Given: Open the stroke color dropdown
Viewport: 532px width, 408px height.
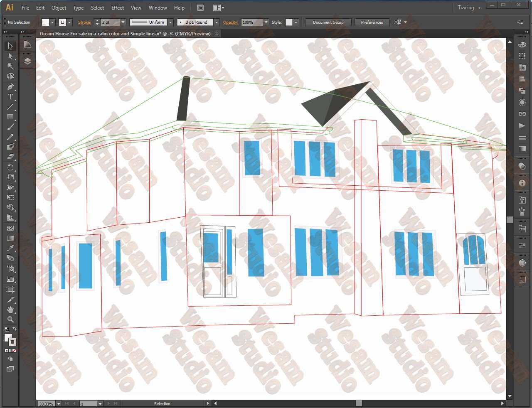Looking at the screenshot, I should click(69, 22).
